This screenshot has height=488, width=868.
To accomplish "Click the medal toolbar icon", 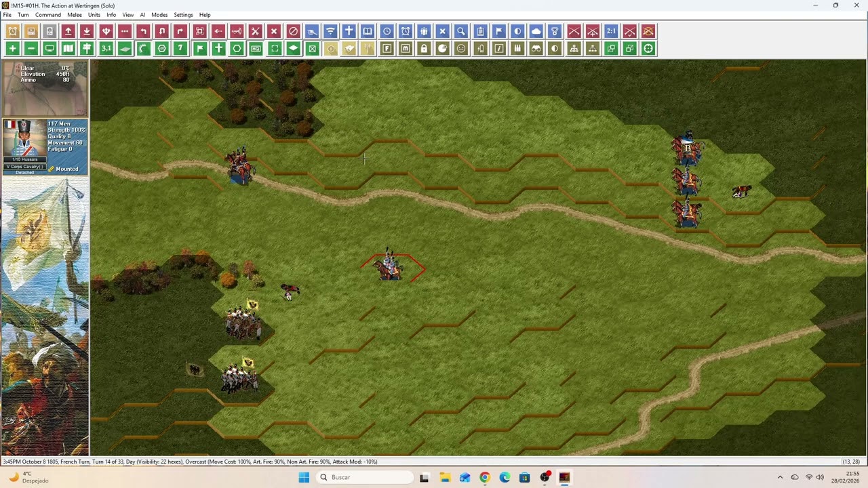I will click(555, 31).
